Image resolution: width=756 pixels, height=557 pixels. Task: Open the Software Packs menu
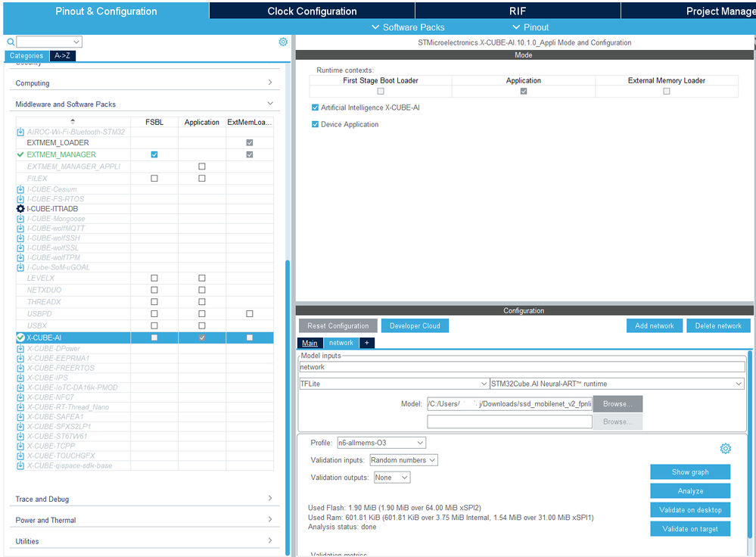(409, 27)
